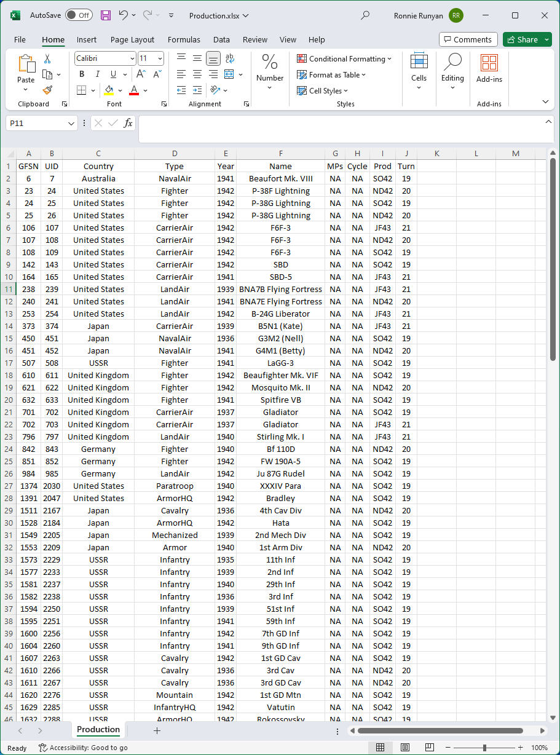This screenshot has width=560, height=755.
Task: Expand the Cell Styles menu
Action: (x=323, y=91)
